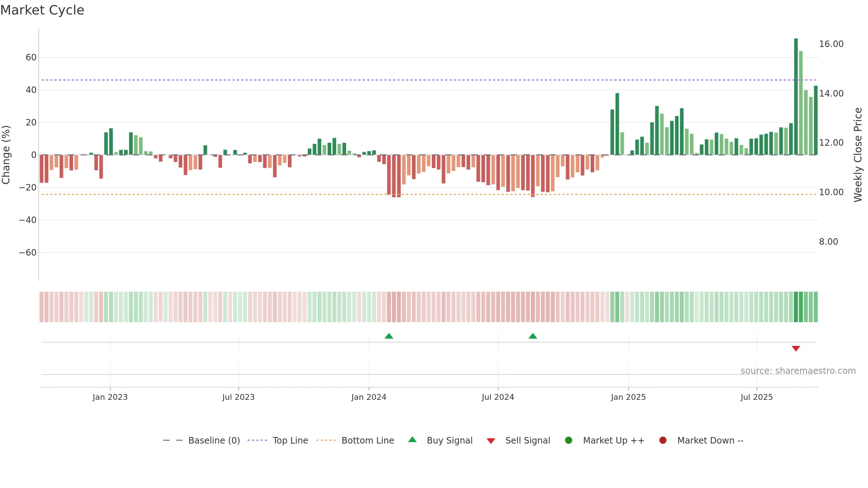This screenshot has width=868, height=488.
Task: Select the buy signal marker after Jan 2024
Action: [x=389, y=336]
